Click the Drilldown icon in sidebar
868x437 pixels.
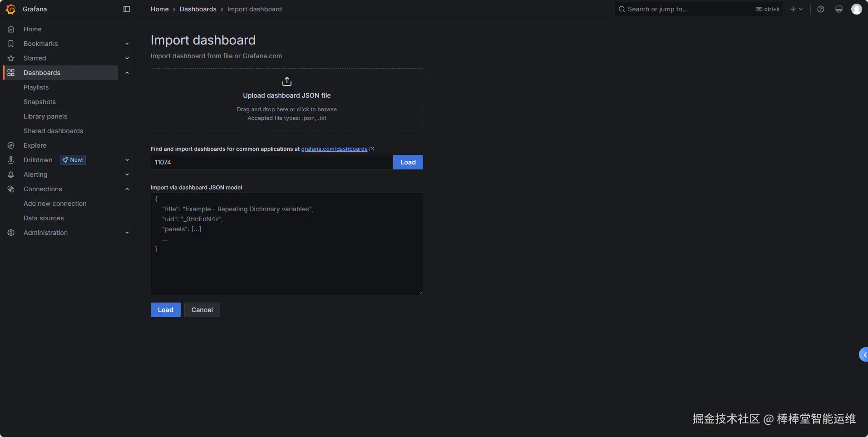tap(11, 160)
